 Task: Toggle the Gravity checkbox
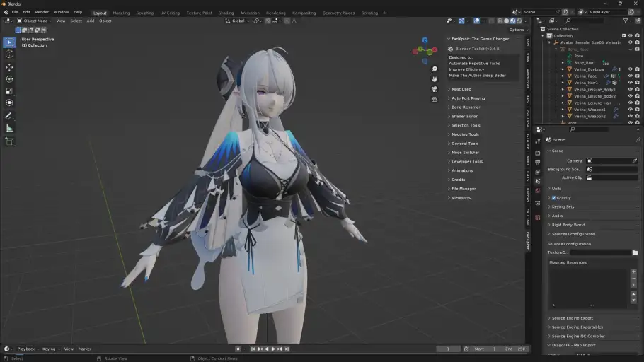[553, 198]
